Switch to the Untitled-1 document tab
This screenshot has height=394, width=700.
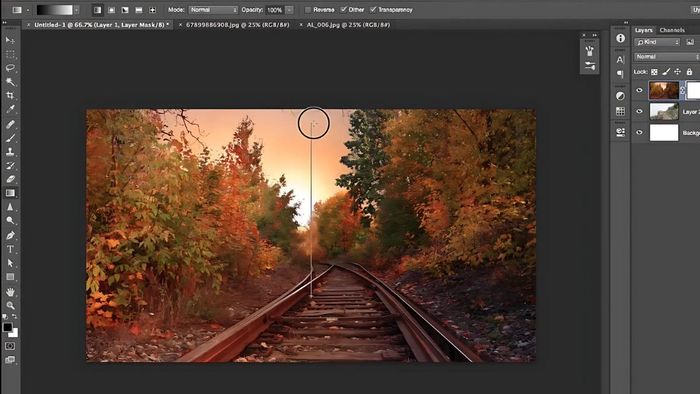tap(101, 25)
